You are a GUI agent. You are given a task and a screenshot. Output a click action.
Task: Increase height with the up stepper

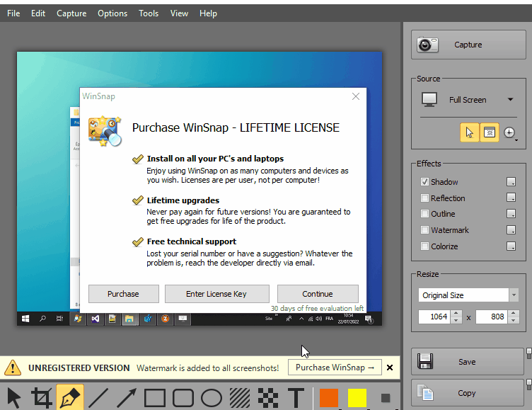point(514,313)
